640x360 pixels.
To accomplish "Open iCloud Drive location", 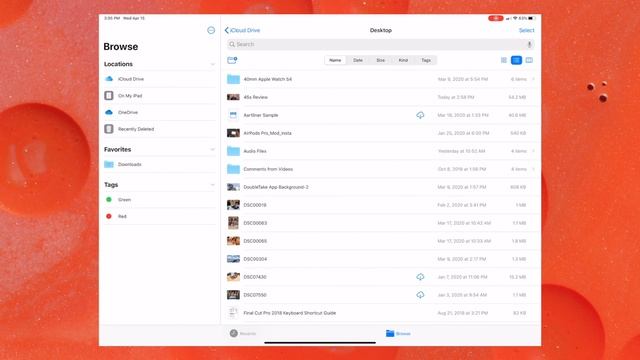I will point(160,79).
